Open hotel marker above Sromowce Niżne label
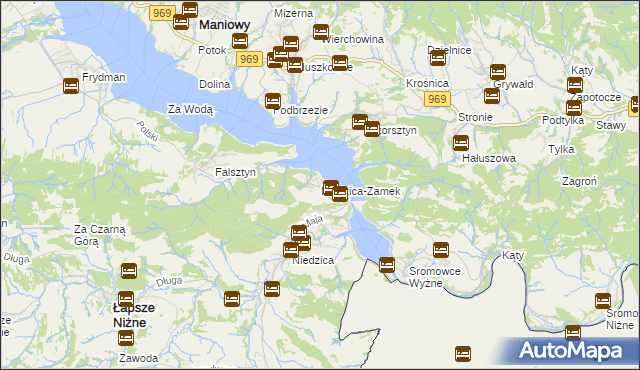 click(x=603, y=301)
